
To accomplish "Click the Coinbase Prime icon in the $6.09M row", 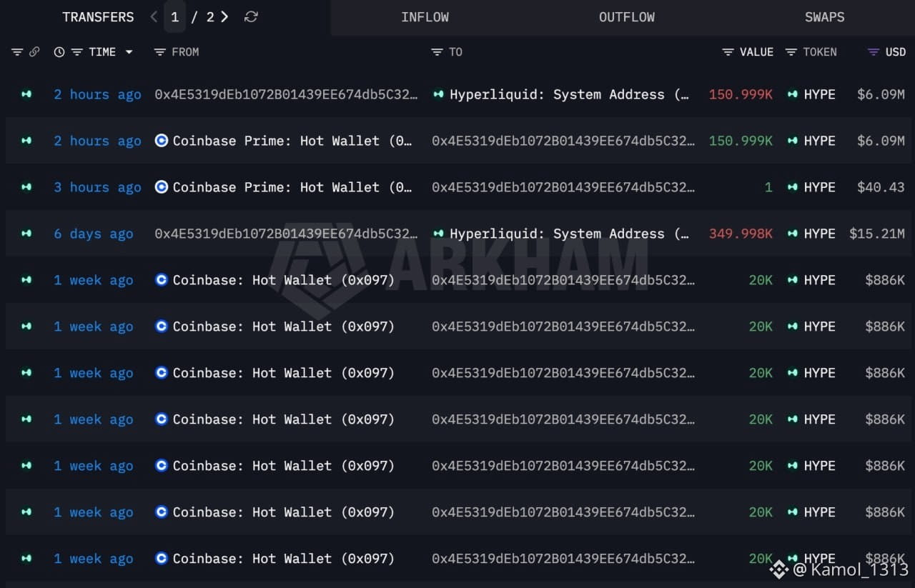I will tap(162, 141).
